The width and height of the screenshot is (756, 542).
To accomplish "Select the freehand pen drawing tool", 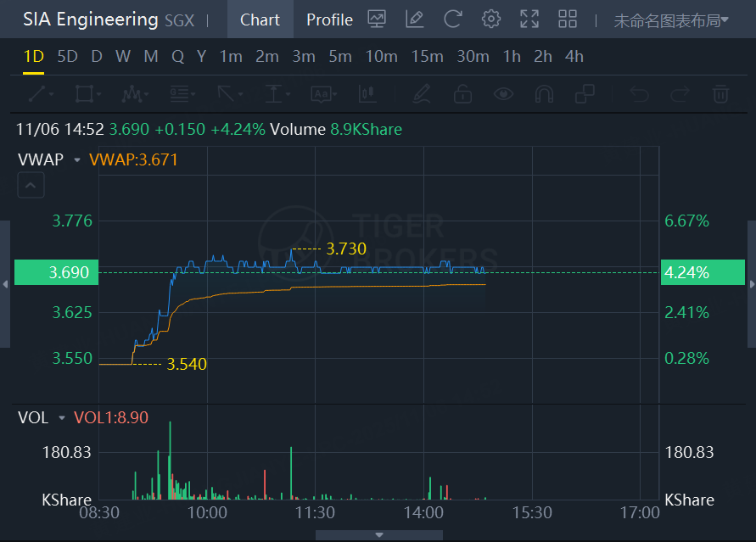I will (x=422, y=94).
